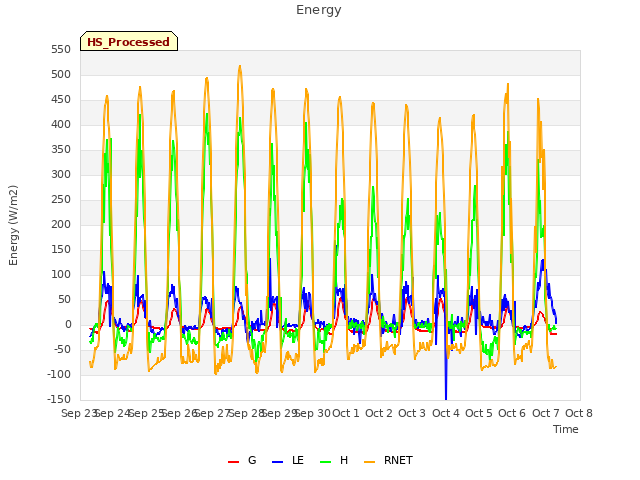The width and height of the screenshot is (640, 480).
Task: Select the green H legend swatch
Action: (x=326, y=462)
